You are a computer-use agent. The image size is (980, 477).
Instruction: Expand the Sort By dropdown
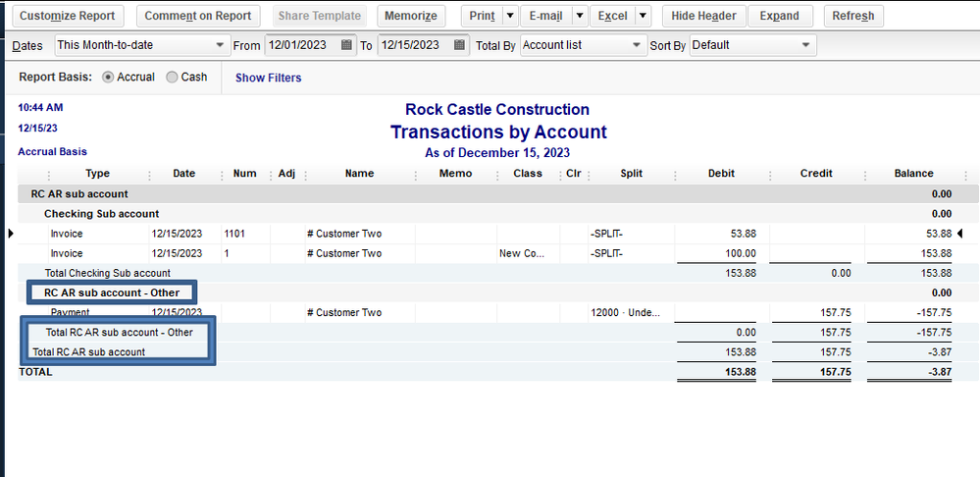coord(806,45)
